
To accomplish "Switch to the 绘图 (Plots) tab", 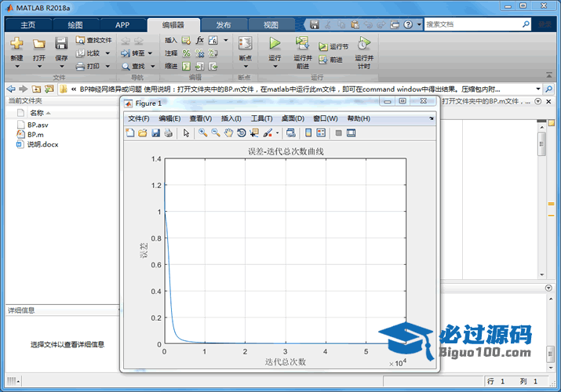I will click(x=75, y=25).
